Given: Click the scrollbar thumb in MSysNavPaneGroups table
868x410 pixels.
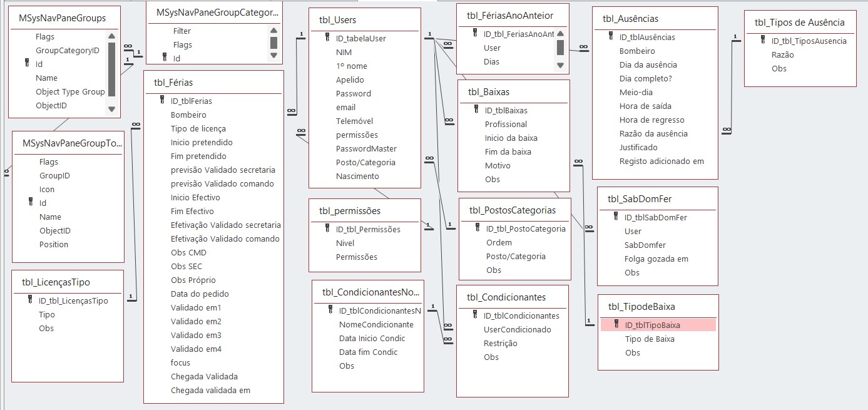Looking at the screenshot, I should pos(111,69).
